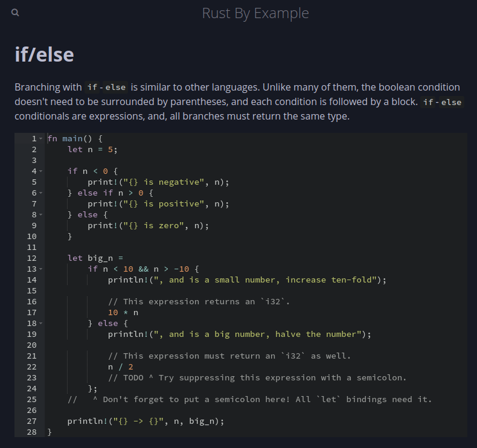
Task: Click the TODO comment on line 23
Action: (x=257, y=378)
